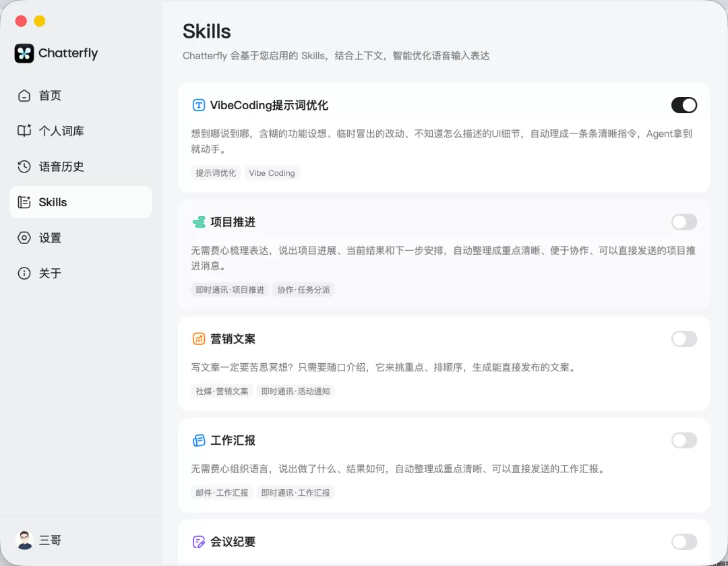Click the Chatterfly butterfly logo icon
The width and height of the screenshot is (728, 566).
(x=24, y=53)
